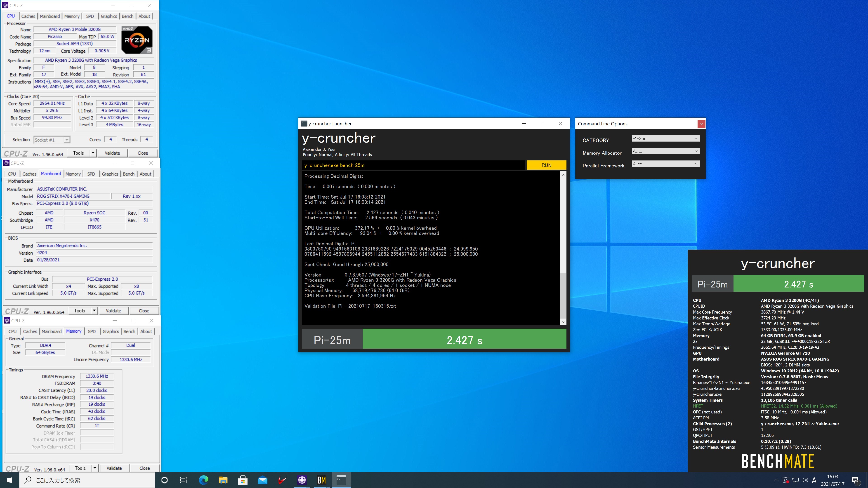Click Validate in Memory CPU-Z window
Viewport: 868px width, 488px height.
tap(114, 468)
